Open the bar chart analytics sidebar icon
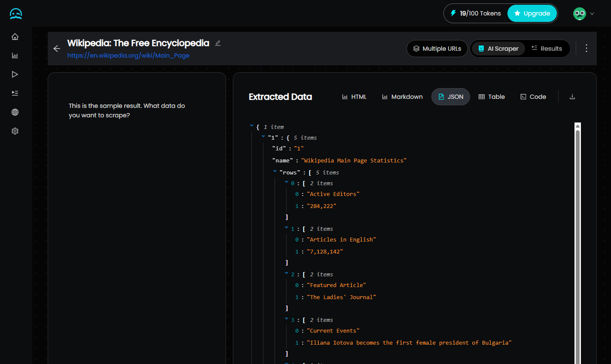The image size is (611, 364). [x=15, y=55]
